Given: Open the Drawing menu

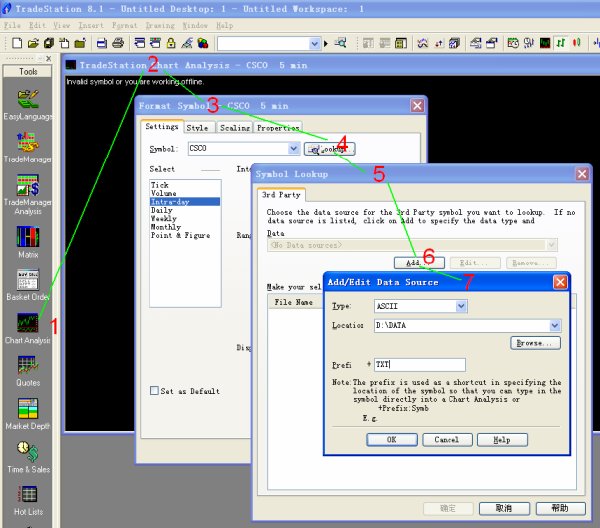Looking at the screenshot, I should [x=160, y=26].
